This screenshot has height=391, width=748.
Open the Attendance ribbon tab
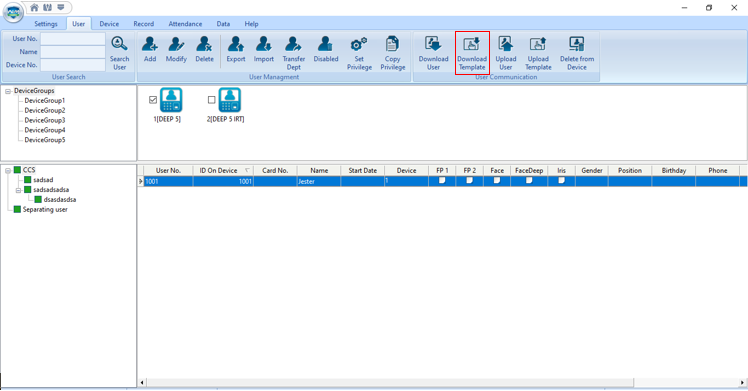(x=185, y=24)
